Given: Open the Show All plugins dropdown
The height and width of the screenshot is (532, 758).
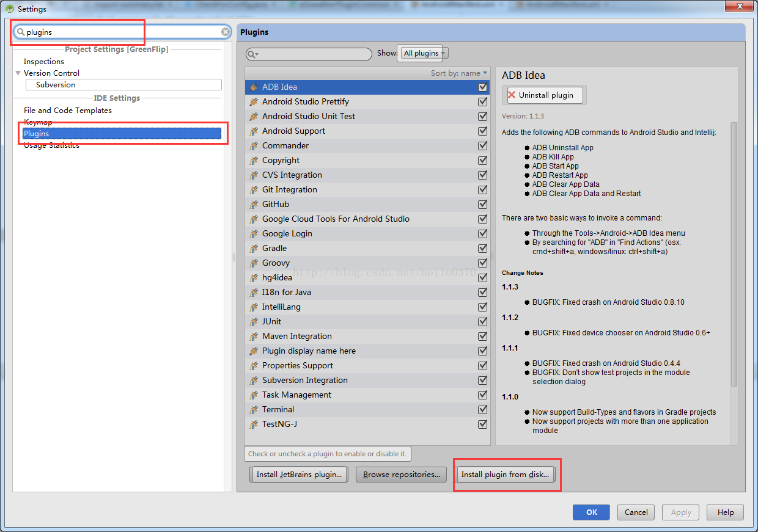Looking at the screenshot, I should (x=424, y=53).
